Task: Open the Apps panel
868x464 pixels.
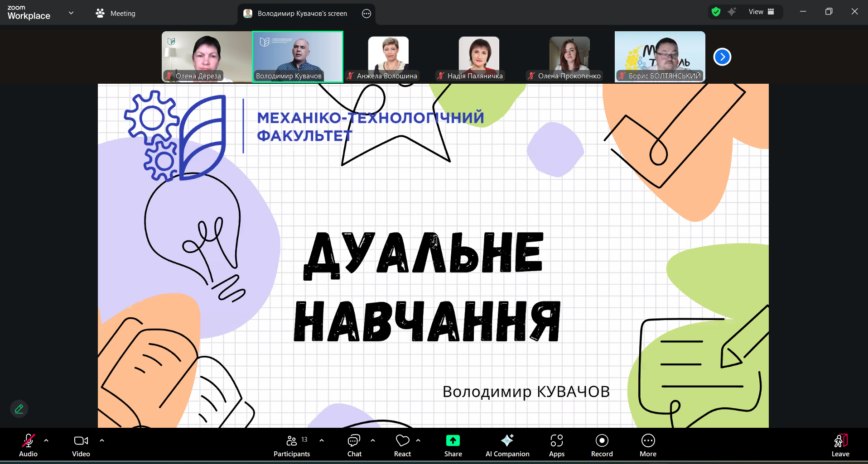Action: [556, 445]
